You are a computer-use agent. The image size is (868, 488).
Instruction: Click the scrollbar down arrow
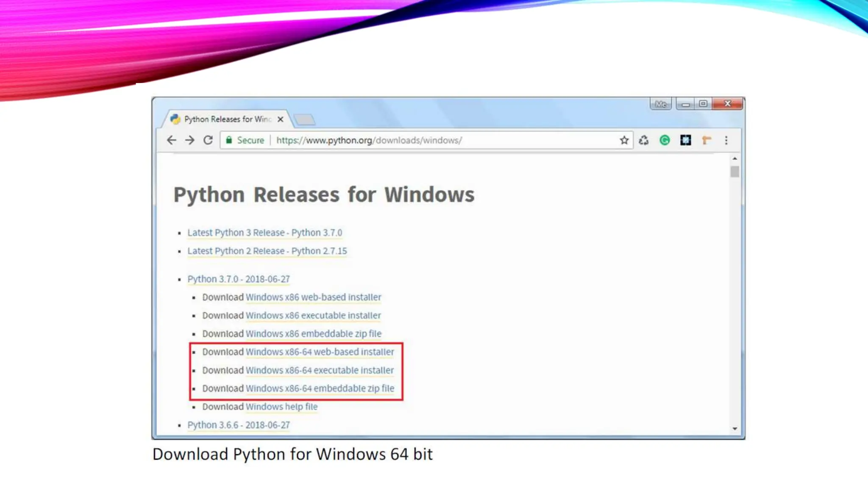pyautogui.click(x=734, y=429)
